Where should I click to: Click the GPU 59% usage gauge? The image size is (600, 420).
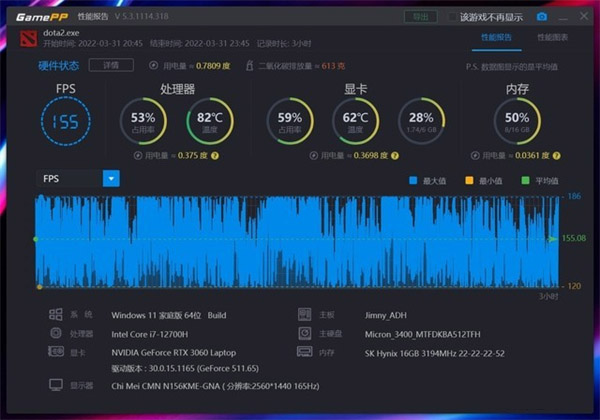pyautogui.click(x=290, y=121)
